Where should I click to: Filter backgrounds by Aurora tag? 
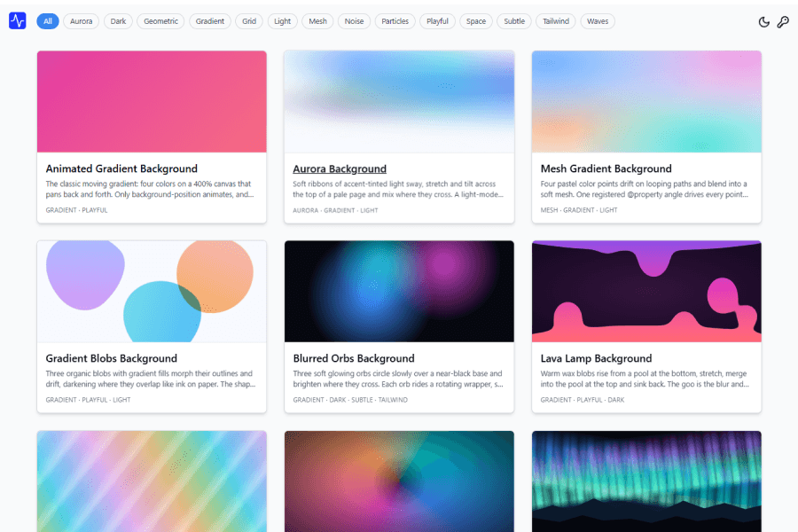82,21
